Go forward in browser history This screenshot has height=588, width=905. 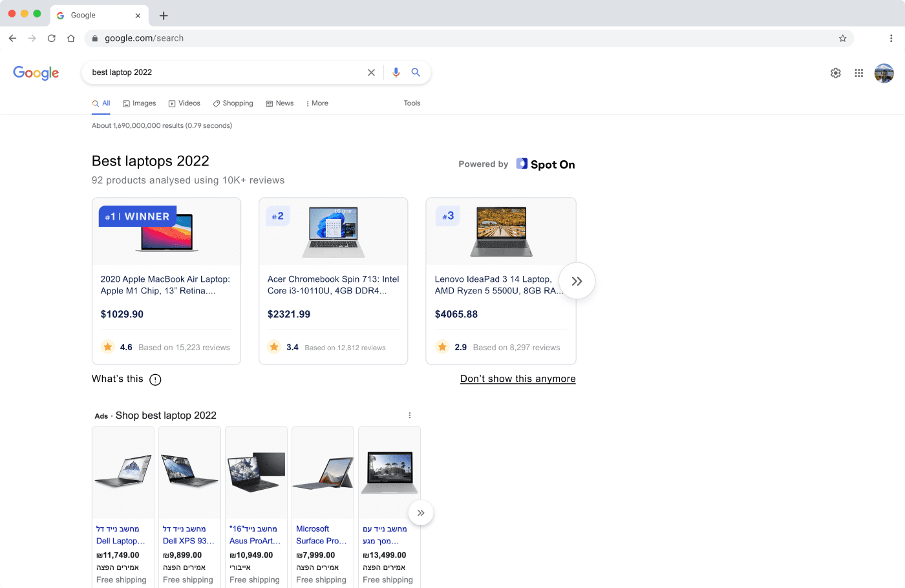[32, 38]
